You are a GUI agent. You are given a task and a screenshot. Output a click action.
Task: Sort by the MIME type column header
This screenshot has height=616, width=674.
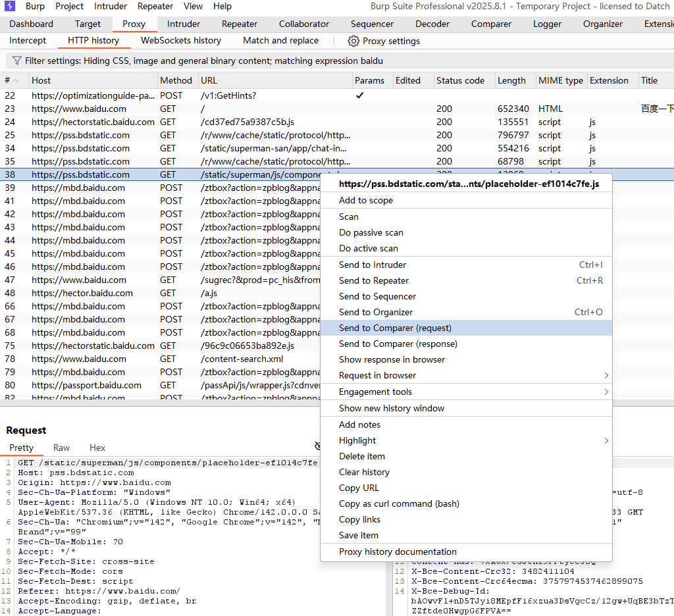561,81
